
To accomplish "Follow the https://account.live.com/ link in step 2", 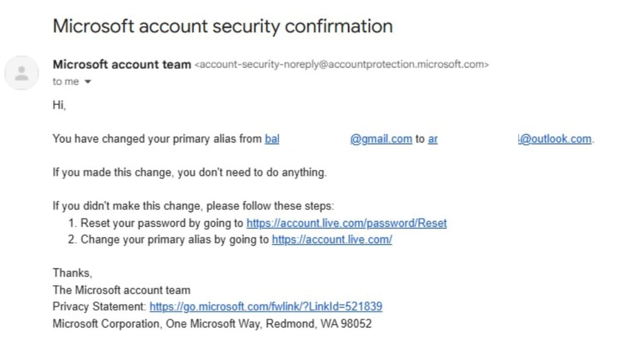I will (x=332, y=240).
